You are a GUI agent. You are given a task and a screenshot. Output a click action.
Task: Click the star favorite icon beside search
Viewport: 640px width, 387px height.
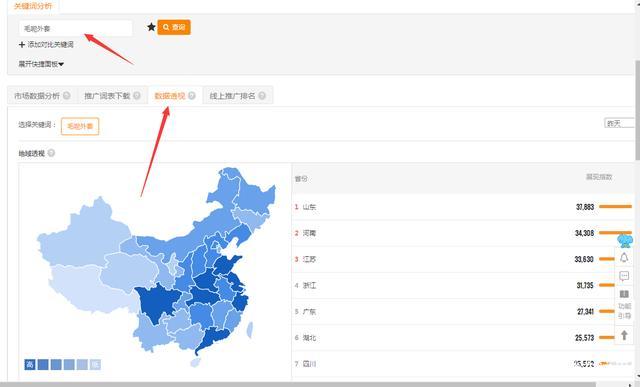pos(151,27)
